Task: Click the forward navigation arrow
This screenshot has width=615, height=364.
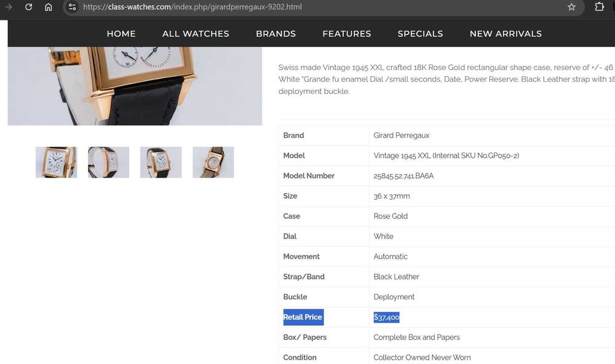Action: (x=8, y=7)
